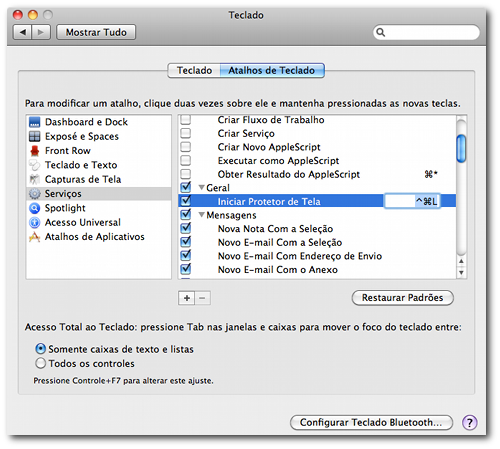This screenshot has width=500, height=449.
Task: Uncheck Nova Nota Com a Seleção
Action: (x=185, y=228)
